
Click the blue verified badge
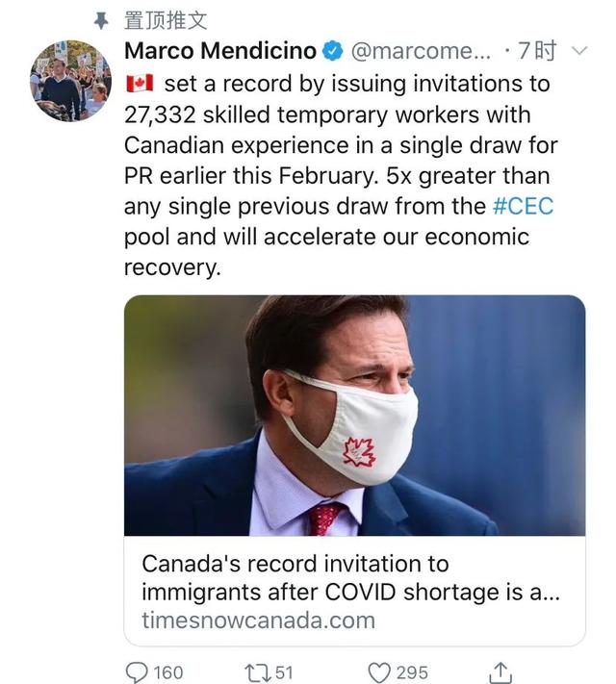pos(332,50)
